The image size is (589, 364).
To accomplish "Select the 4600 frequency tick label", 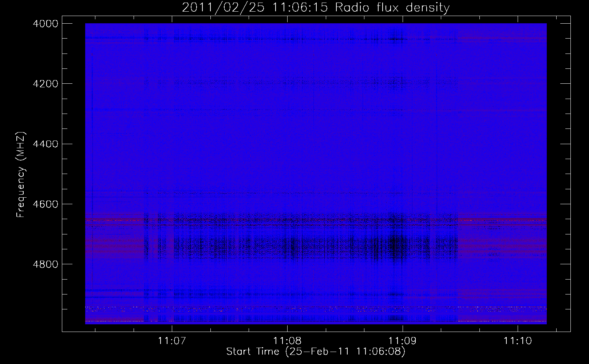I will pyautogui.click(x=46, y=204).
